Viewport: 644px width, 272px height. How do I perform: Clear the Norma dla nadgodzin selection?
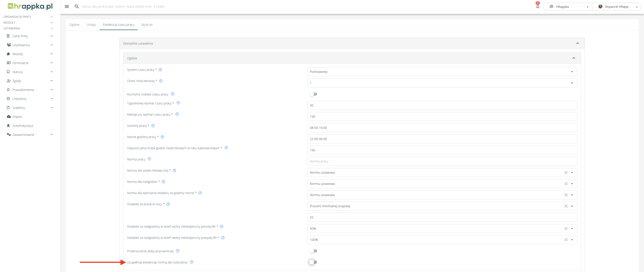[x=566, y=183]
